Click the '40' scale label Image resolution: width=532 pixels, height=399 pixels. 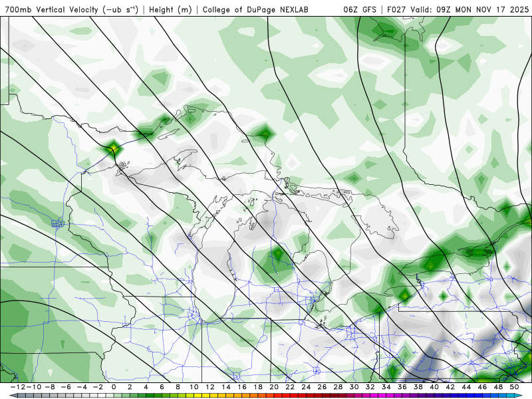coord(434,387)
